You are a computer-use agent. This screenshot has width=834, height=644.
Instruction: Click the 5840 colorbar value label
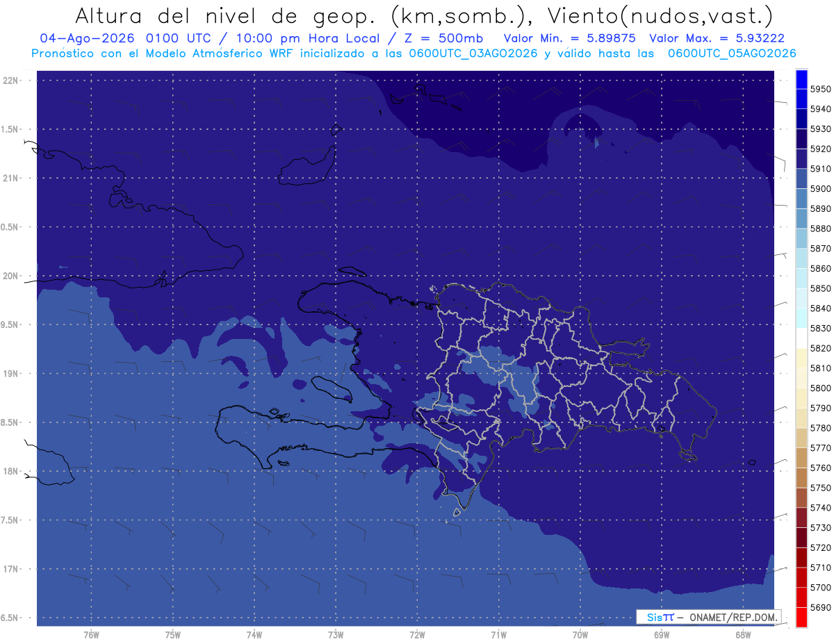(820, 308)
